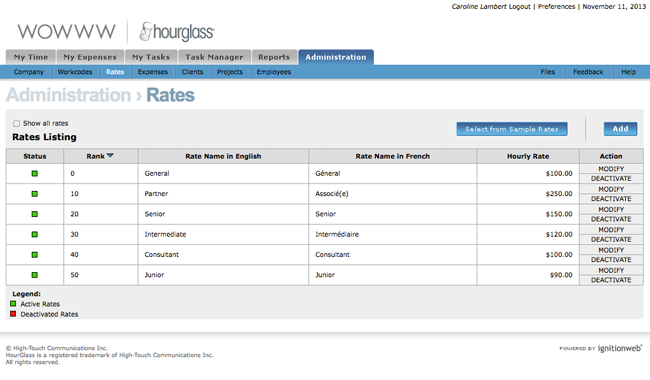
Task: Switch to the My Tasks tab
Action: coord(151,57)
